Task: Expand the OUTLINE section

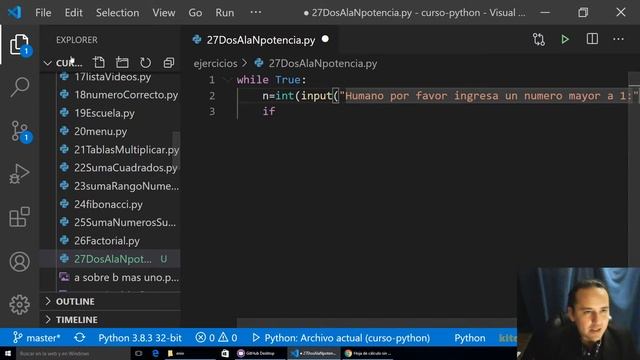Action: coord(75,301)
